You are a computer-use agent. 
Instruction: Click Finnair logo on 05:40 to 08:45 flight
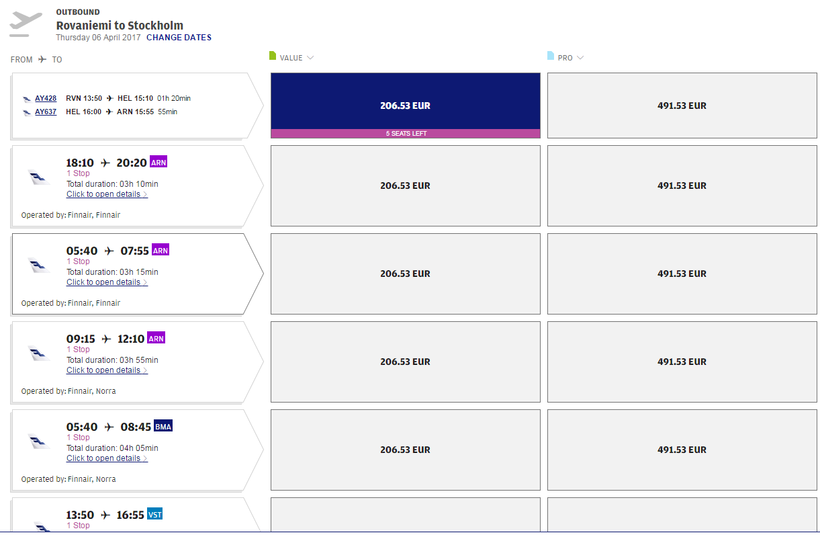coord(38,442)
